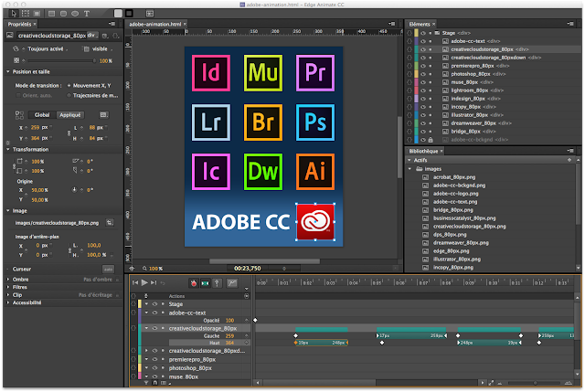Viewport: 585px width, 392px height.
Task: Jump to end of timeline
Action: click(154, 282)
